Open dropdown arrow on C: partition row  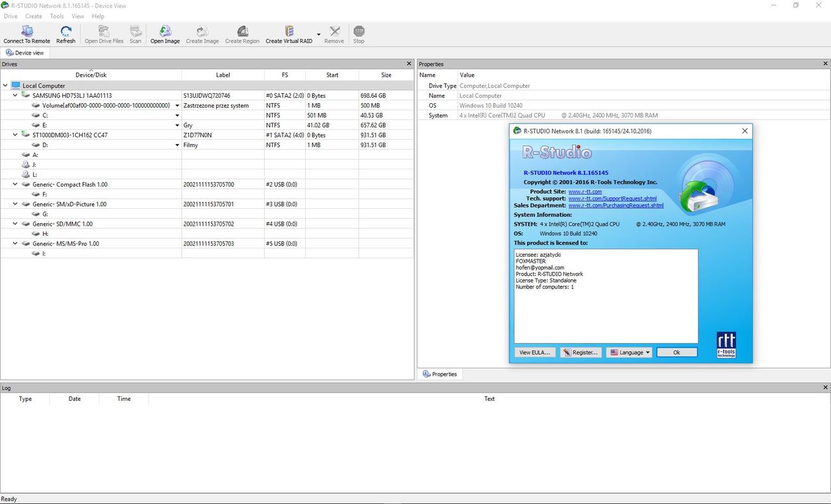(177, 115)
